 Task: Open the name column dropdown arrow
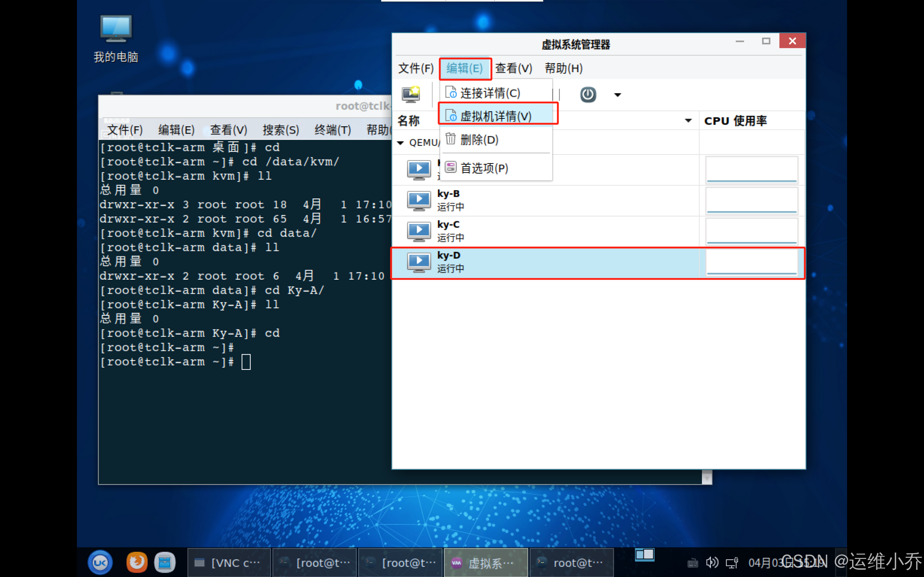coord(688,121)
